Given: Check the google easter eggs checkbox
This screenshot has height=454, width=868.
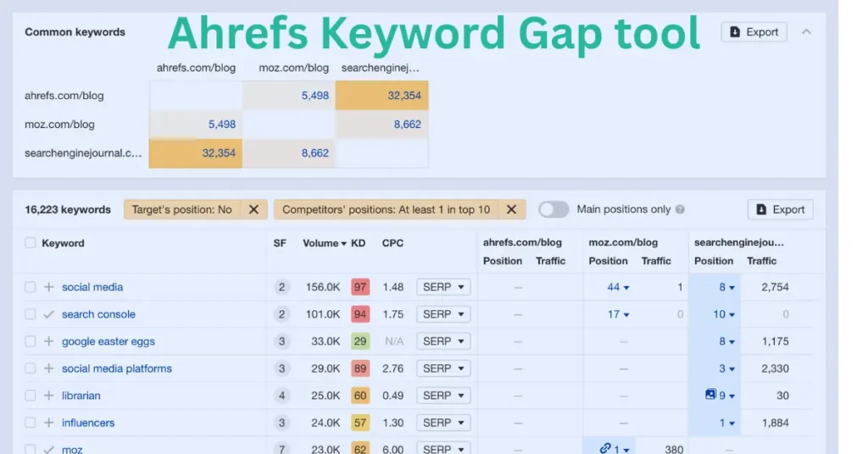Looking at the screenshot, I should coord(30,341).
